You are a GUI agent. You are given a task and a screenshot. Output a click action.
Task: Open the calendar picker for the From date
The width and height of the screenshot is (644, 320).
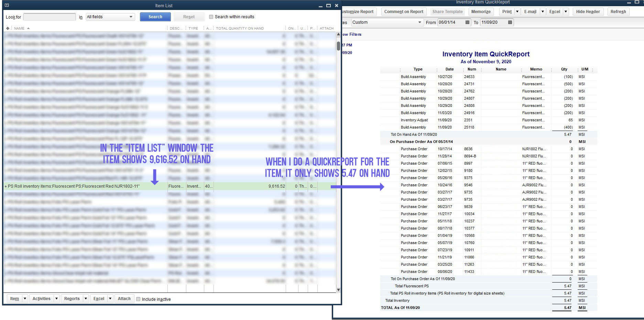(x=467, y=22)
